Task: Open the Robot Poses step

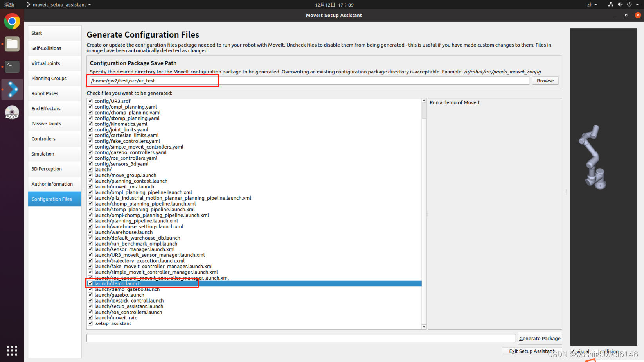Action: 54,94
